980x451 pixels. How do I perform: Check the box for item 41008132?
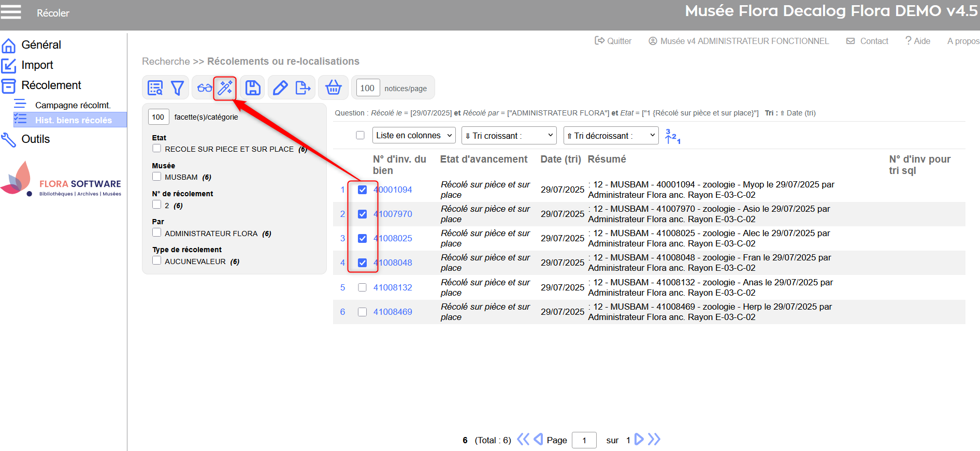(x=362, y=287)
